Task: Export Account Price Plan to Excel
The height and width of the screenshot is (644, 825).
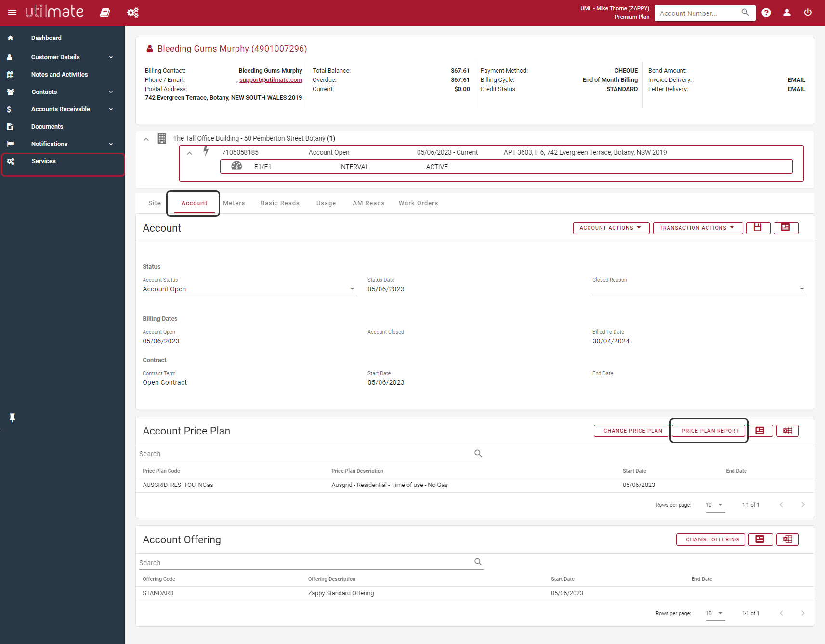Action: [787, 431]
